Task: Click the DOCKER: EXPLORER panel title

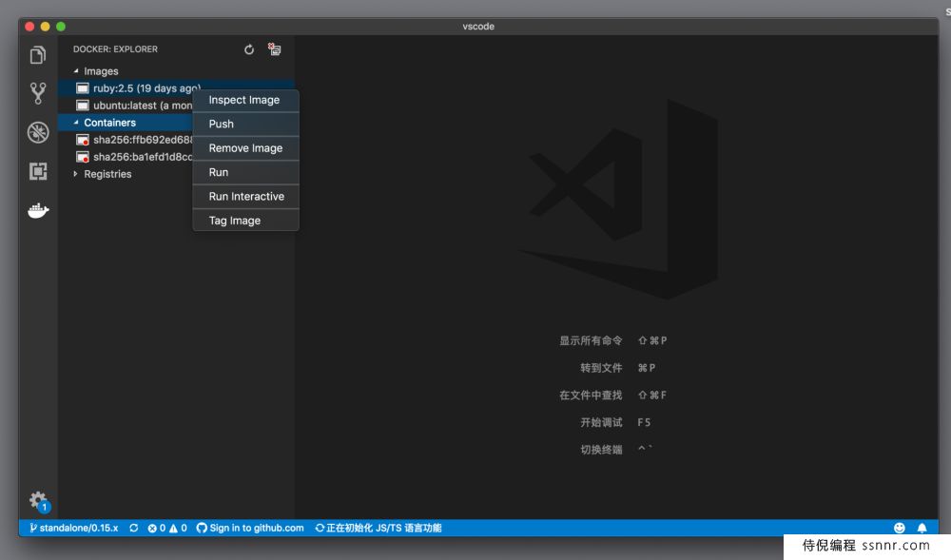Action: pos(115,49)
